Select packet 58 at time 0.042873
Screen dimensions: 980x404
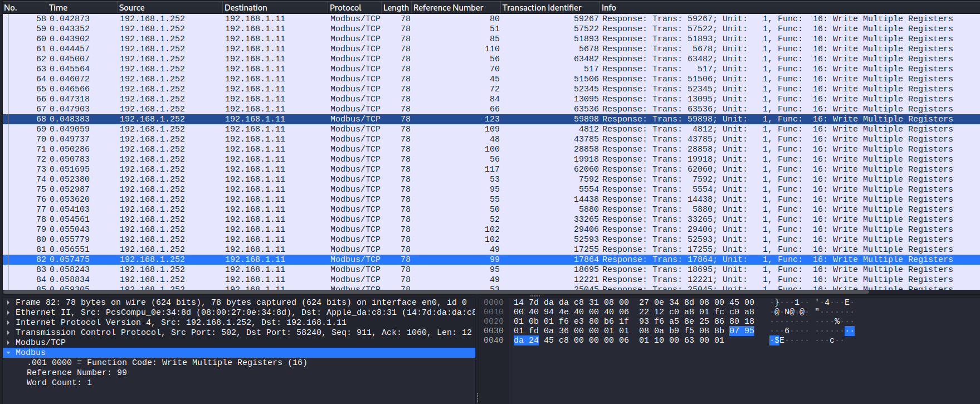[x=491, y=19]
